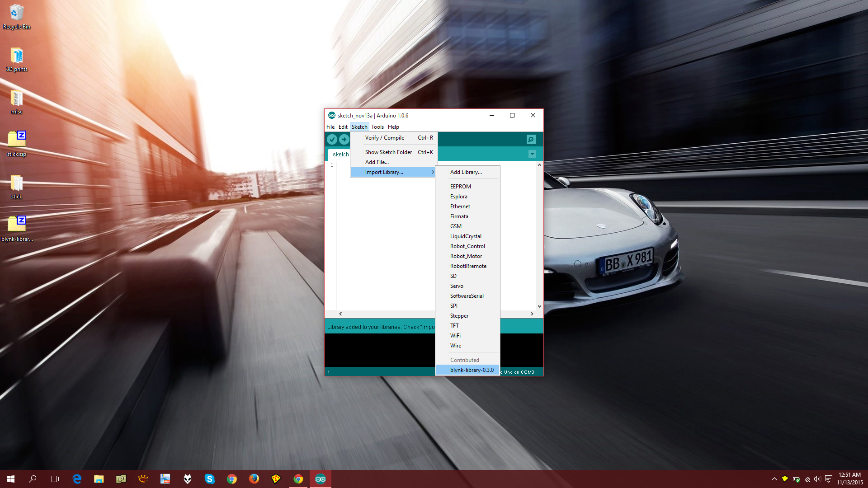Click the volume speaker tray icon
868x488 pixels.
point(817,479)
